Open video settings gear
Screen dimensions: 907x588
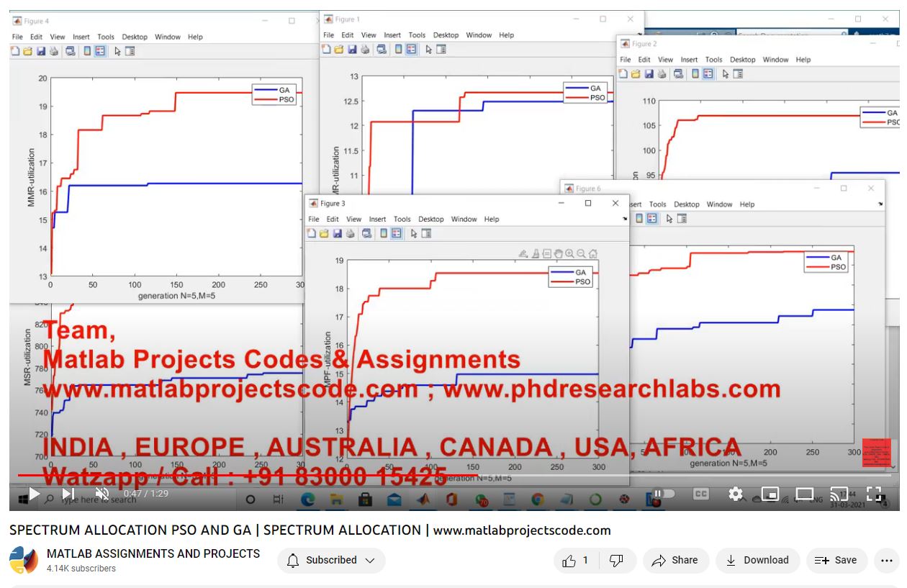coord(735,494)
